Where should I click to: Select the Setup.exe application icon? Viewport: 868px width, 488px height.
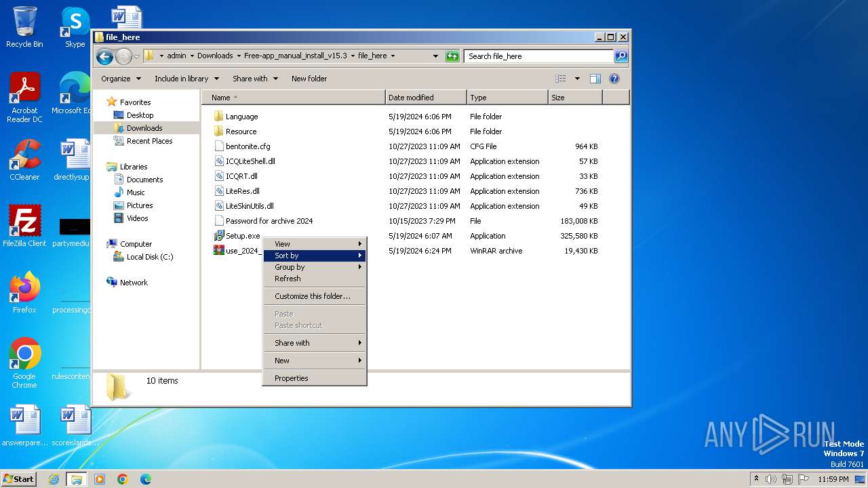click(x=218, y=236)
